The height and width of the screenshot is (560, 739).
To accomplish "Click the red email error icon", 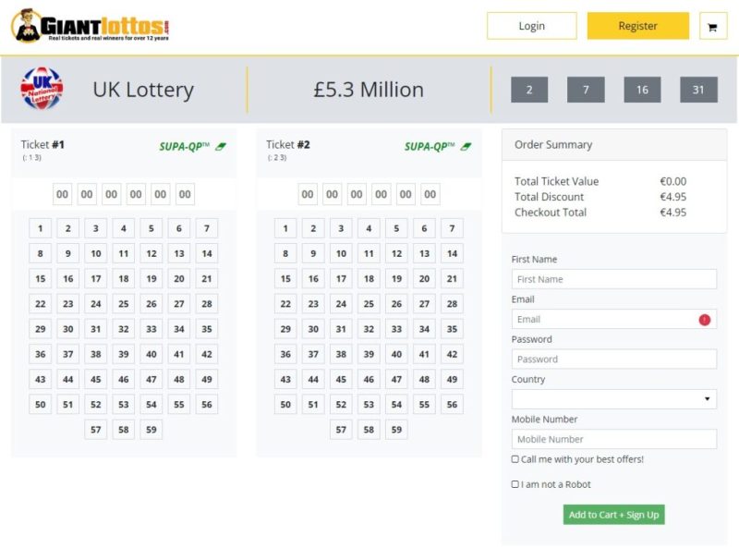I will pyautogui.click(x=705, y=320).
